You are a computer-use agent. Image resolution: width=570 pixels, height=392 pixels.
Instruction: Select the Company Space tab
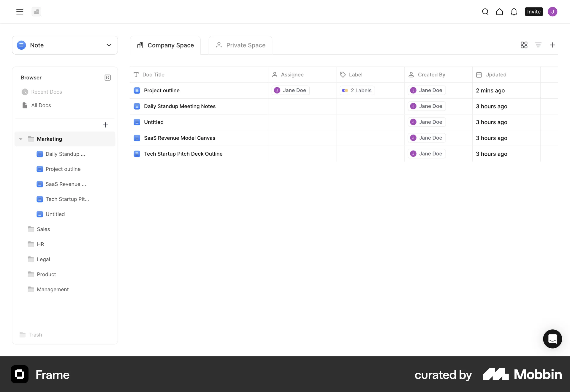click(x=170, y=45)
